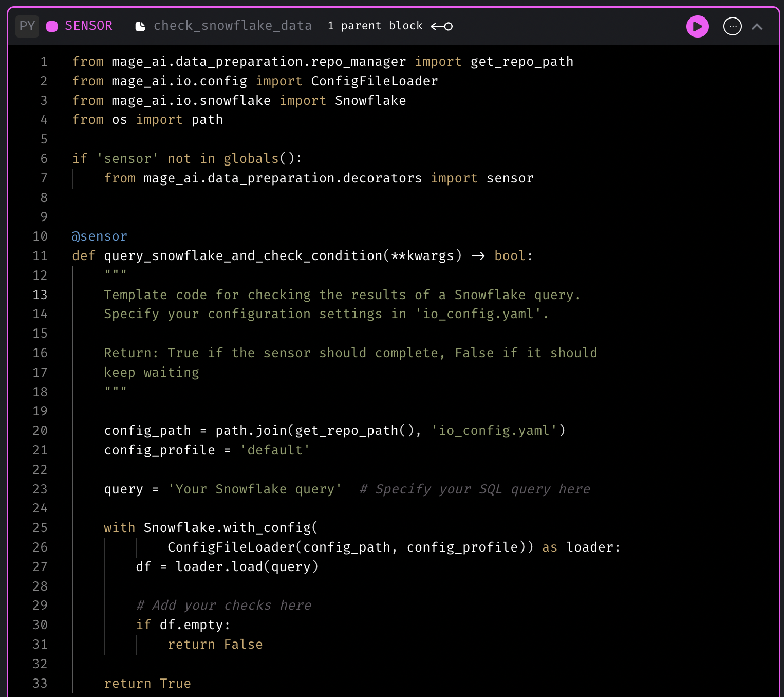Screen dimensions: 784x697
Task: Click get_repo_path on line 1
Action: pos(522,62)
